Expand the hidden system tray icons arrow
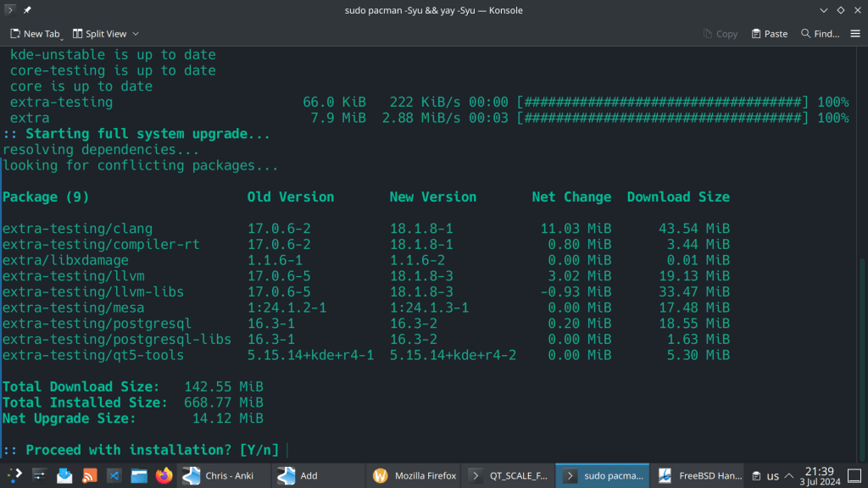The height and width of the screenshot is (488, 868). point(789,475)
